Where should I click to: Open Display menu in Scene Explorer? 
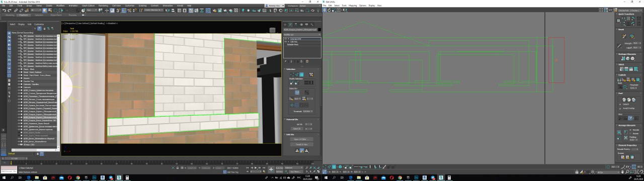[x=21, y=24]
